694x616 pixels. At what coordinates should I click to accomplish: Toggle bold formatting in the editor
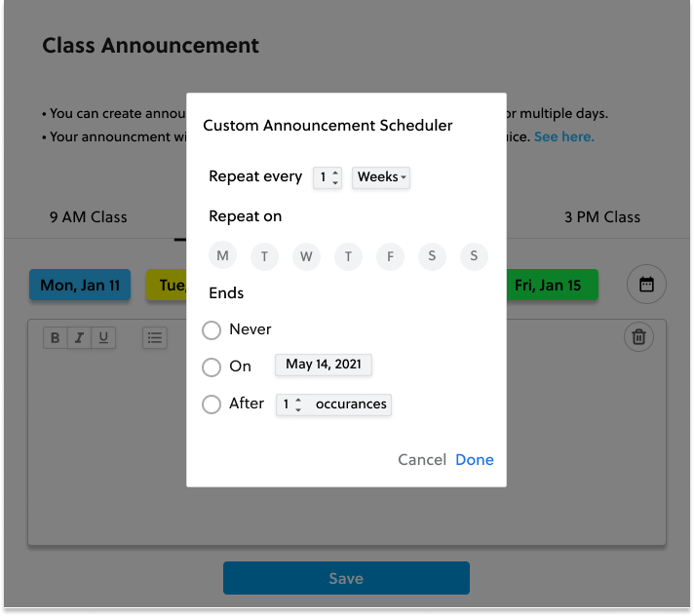pos(56,337)
